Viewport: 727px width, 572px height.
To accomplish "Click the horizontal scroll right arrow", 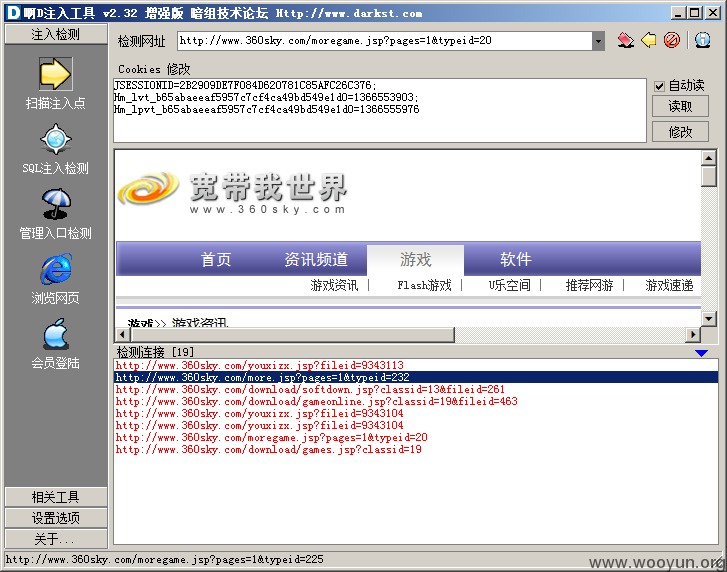I will [x=693, y=334].
